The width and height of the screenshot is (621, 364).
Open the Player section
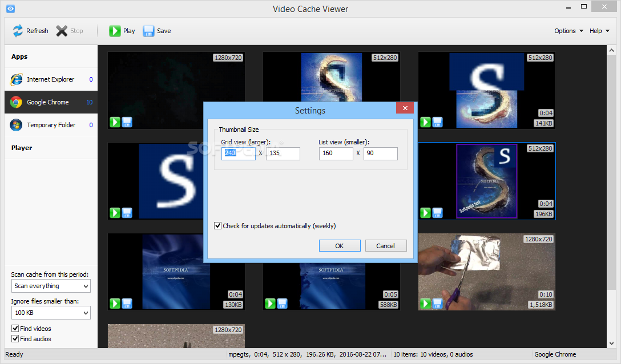pos(51,148)
